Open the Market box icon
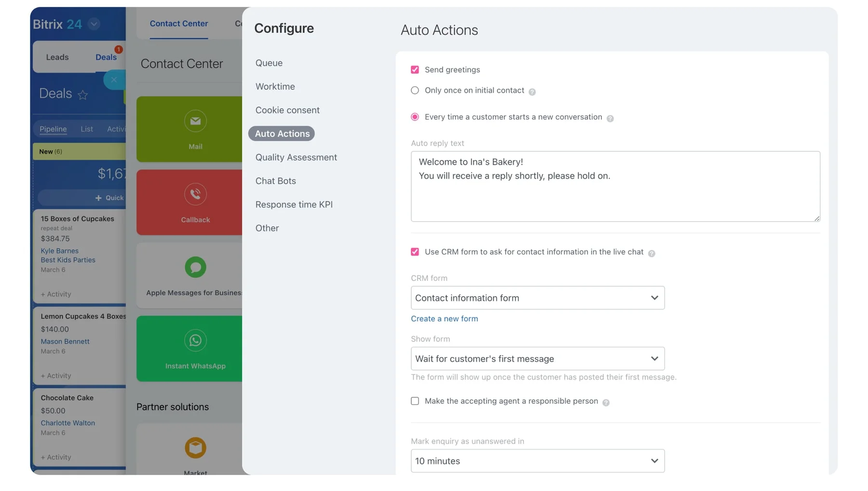The height and width of the screenshot is (491, 868). tap(195, 448)
